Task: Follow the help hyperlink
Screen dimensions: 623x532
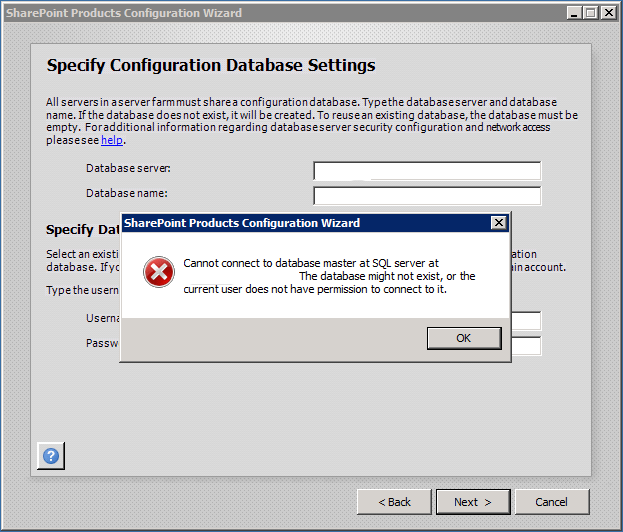Action: coord(112,140)
